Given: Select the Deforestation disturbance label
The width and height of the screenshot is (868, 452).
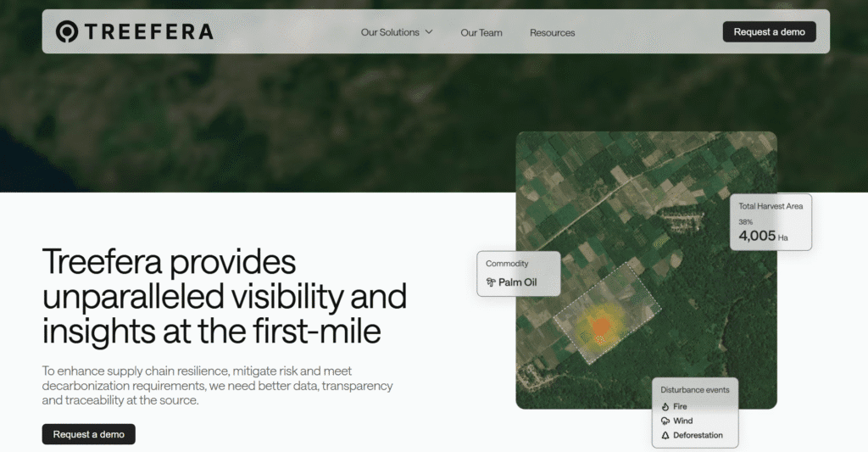Looking at the screenshot, I should pos(698,435).
